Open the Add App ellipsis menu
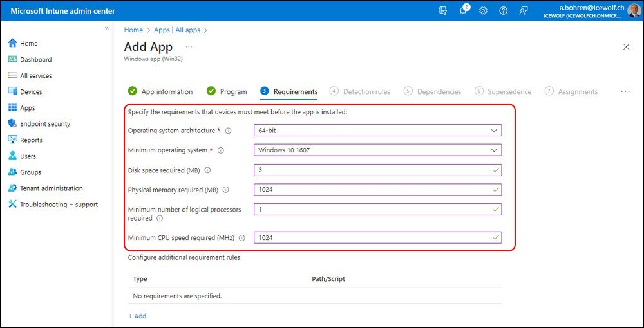This screenshot has height=328, width=644. 189,47
